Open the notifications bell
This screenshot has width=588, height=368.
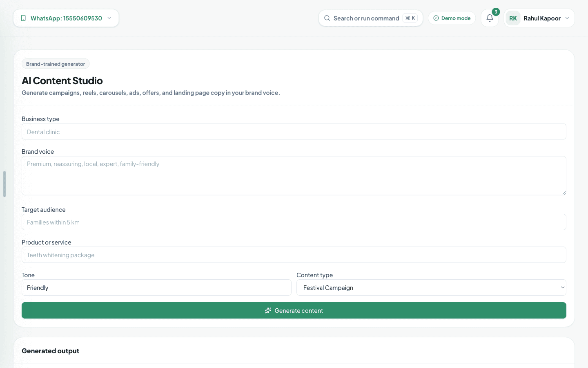click(x=490, y=18)
